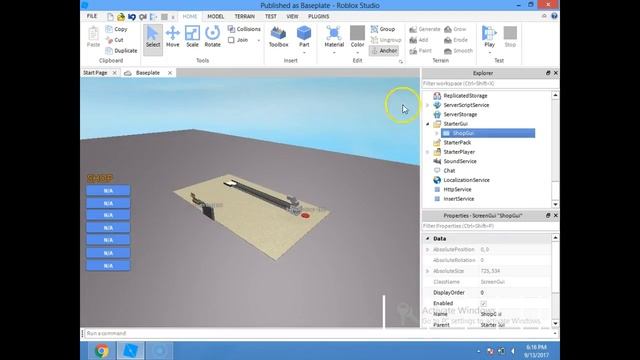The image size is (640, 360).
Task: Duplicate the selected object
Action: (x=121, y=51)
